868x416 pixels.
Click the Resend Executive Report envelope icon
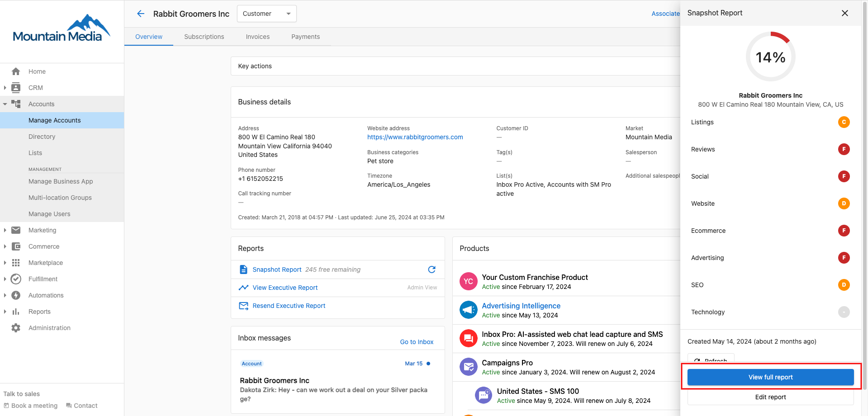click(243, 306)
